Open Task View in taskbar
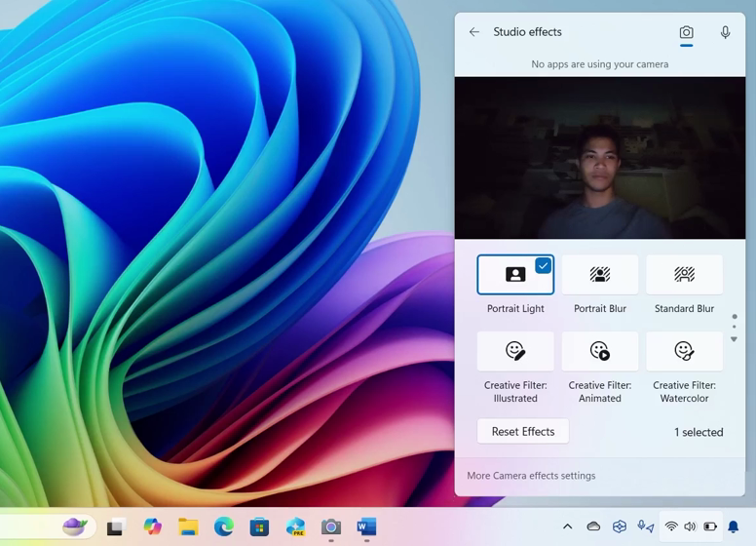 pyautogui.click(x=116, y=526)
